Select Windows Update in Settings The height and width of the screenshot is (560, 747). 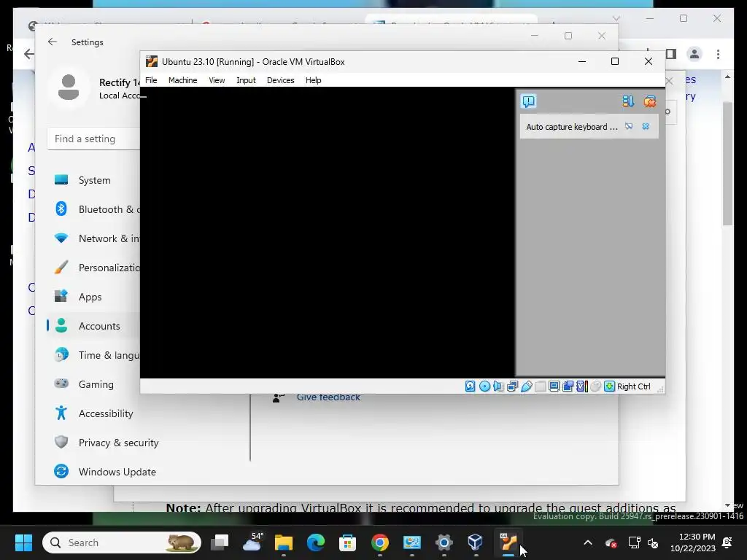pos(117,472)
